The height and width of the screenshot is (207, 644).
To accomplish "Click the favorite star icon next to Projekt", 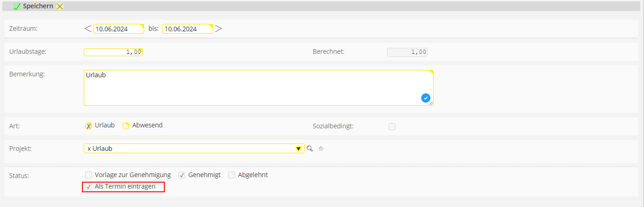I will 321,149.
